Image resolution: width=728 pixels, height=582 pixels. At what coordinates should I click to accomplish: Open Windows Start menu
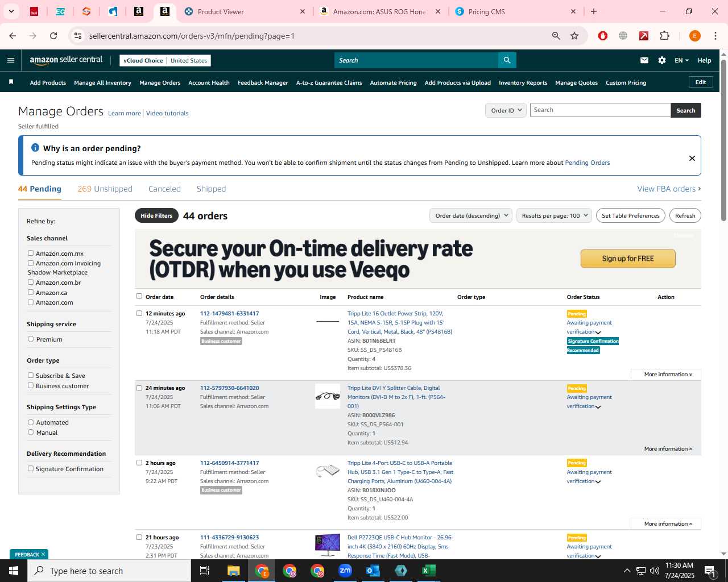pos(14,571)
